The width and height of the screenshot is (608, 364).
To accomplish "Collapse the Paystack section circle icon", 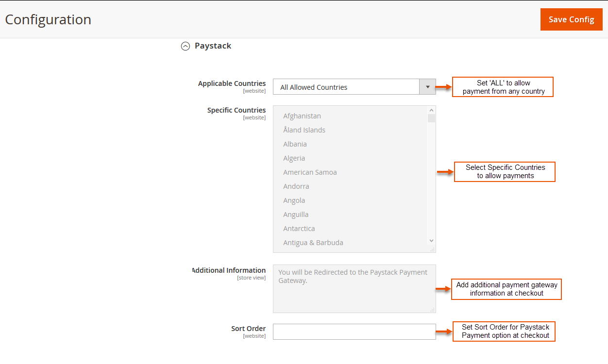I will [x=186, y=46].
